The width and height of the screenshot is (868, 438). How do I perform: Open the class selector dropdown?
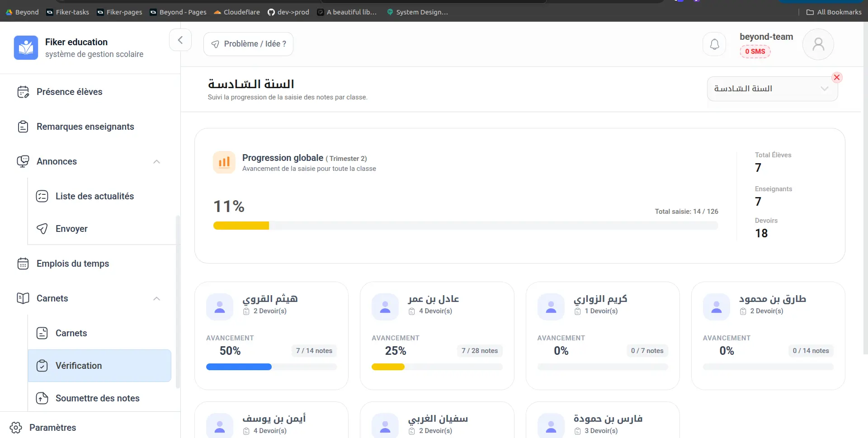coord(772,89)
